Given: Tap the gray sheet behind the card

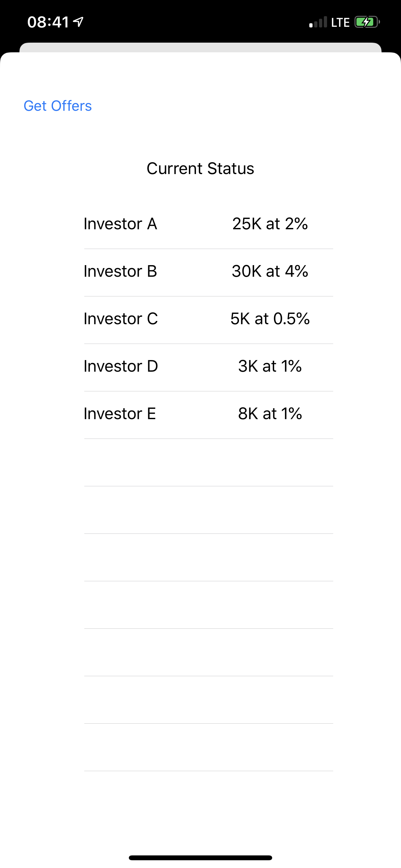Looking at the screenshot, I should click(x=200, y=47).
